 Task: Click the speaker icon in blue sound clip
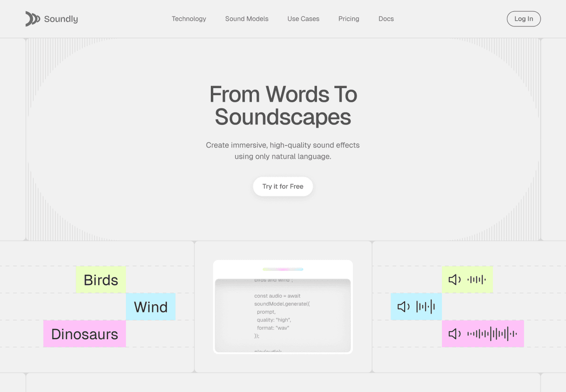pyautogui.click(x=404, y=307)
